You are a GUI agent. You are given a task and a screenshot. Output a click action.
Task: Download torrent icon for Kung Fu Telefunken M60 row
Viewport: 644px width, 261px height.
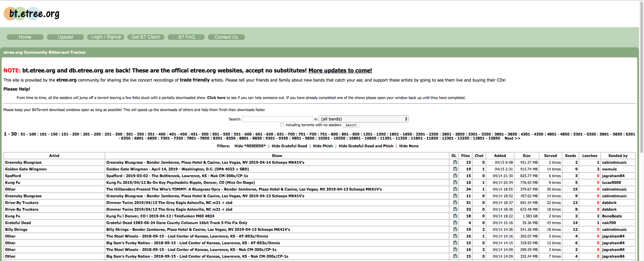pyautogui.click(x=455, y=216)
